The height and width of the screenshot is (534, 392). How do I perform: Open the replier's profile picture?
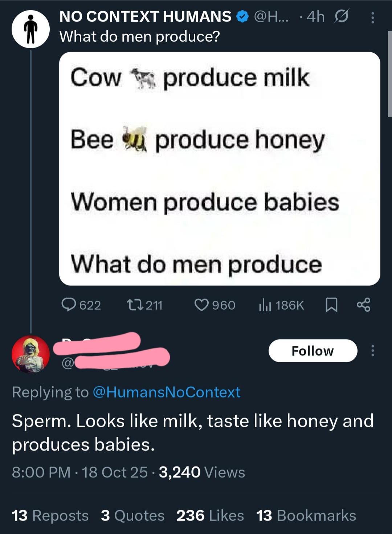pyautogui.click(x=30, y=354)
